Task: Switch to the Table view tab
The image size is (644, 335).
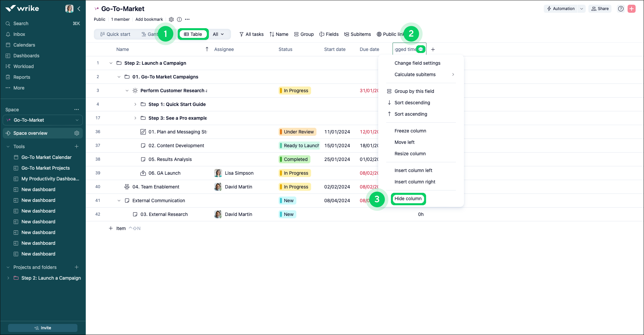Action: coord(193,34)
